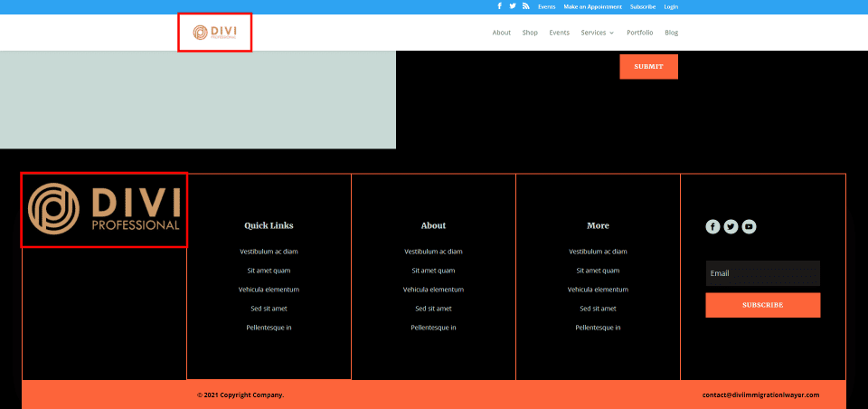The width and height of the screenshot is (868, 409).
Task: Click the Divi logo in the header
Action: [214, 33]
